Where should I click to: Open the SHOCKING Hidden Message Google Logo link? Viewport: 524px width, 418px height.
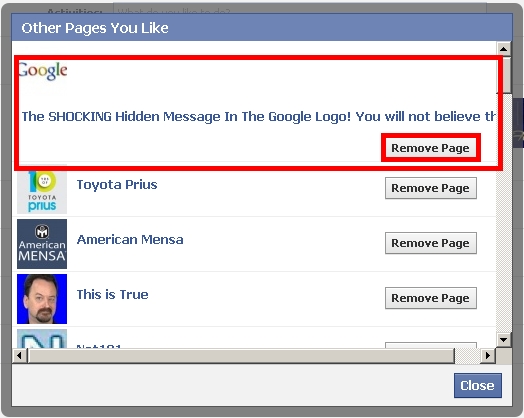[258, 117]
